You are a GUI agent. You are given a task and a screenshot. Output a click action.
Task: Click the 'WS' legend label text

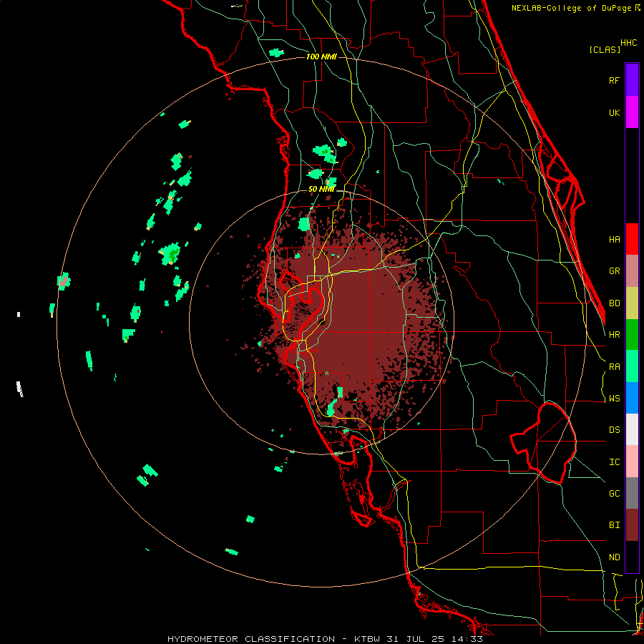614,399
